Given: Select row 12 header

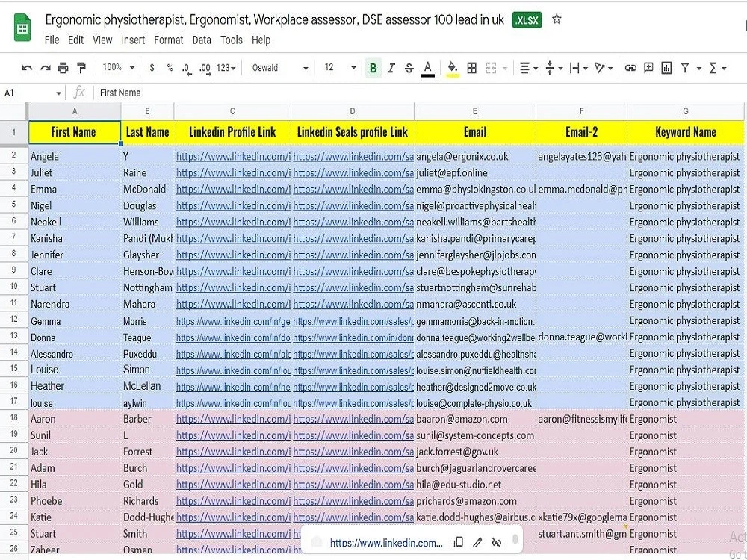Looking at the screenshot, I should pos(13,320).
